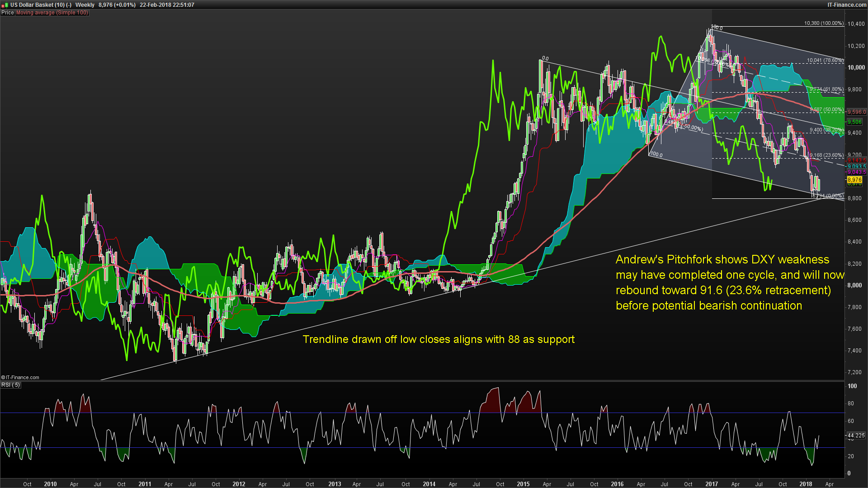Open Moving average (Simple 100) indicator label
Viewport: 868px width, 488px height.
tap(52, 13)
